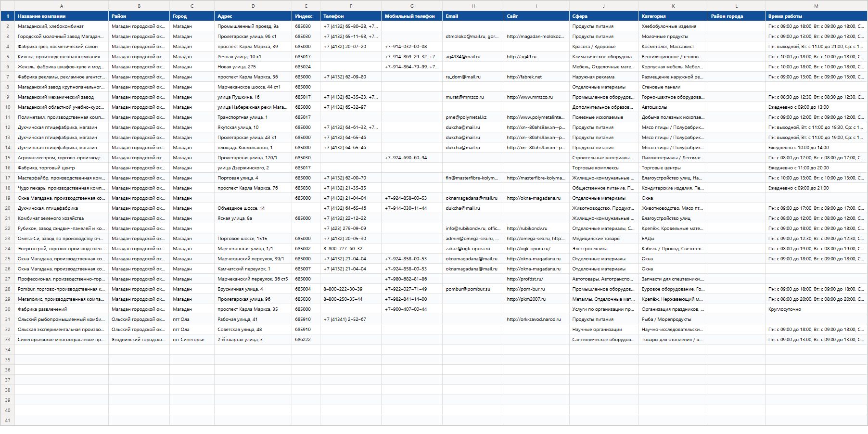This screenshot has height=434, width=868.
Task: Select the sphere cell 'Электротехника'
Action: click(604, 249)
